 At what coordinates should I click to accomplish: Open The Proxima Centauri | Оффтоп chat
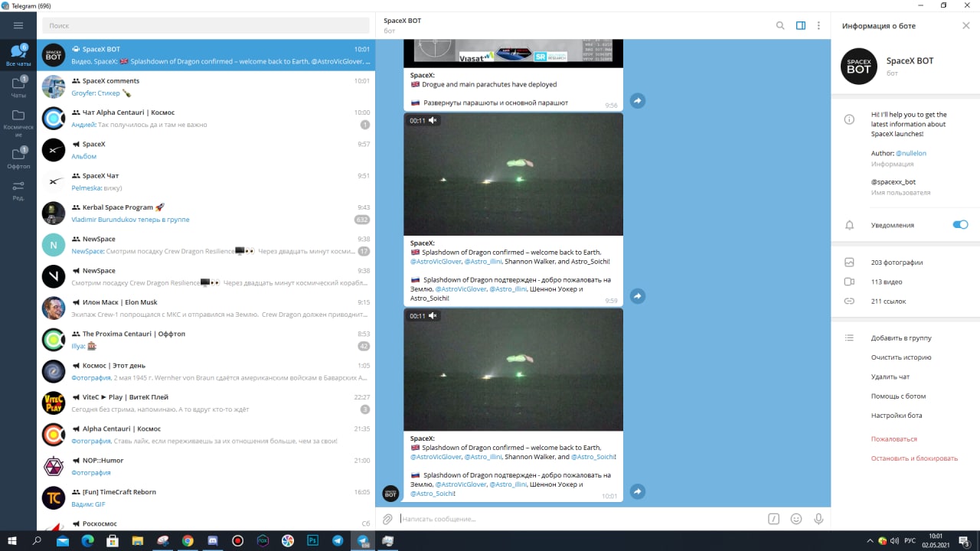[x=206, y=340]
